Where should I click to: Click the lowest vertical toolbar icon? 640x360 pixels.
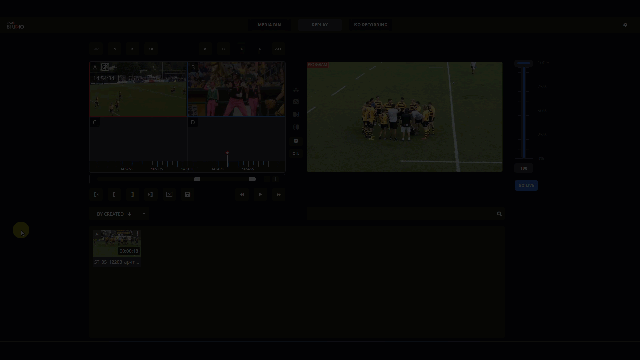(296, 153)
